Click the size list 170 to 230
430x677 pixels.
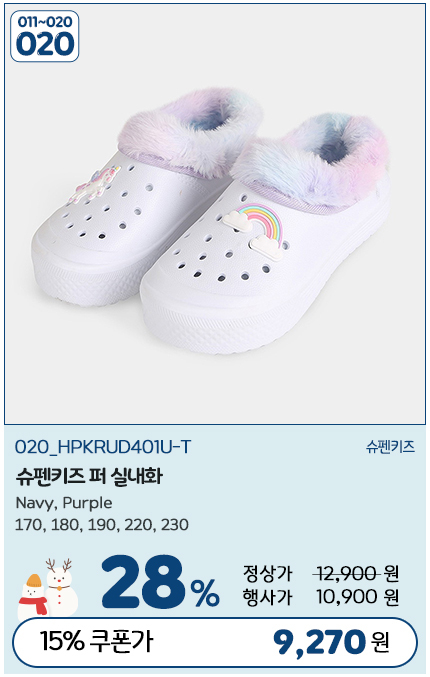click(x=102, y=525)
